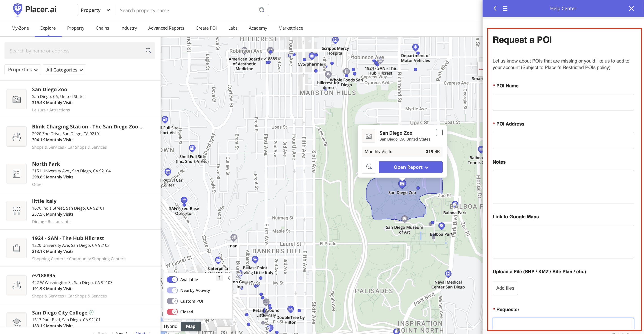This screenshot has height=334, width=644.
Task: Click the Link to Google Maps field
Action: tap(563, 241)
